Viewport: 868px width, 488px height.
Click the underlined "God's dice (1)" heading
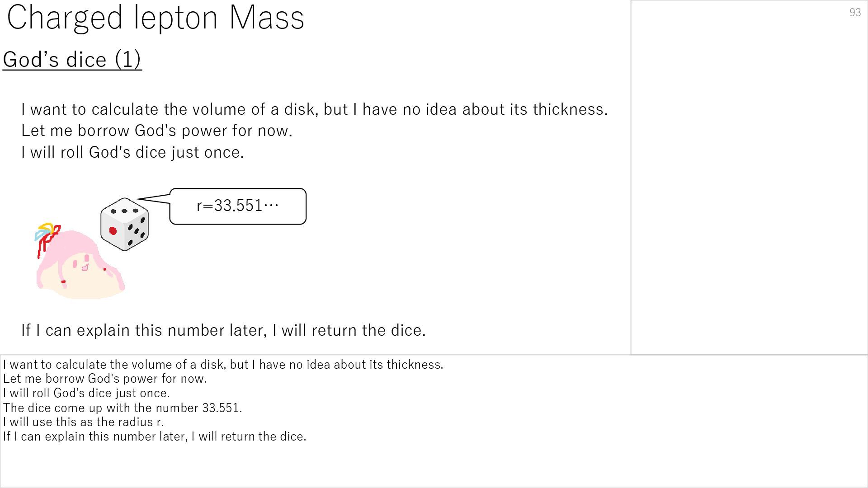(x=72, y=59)
